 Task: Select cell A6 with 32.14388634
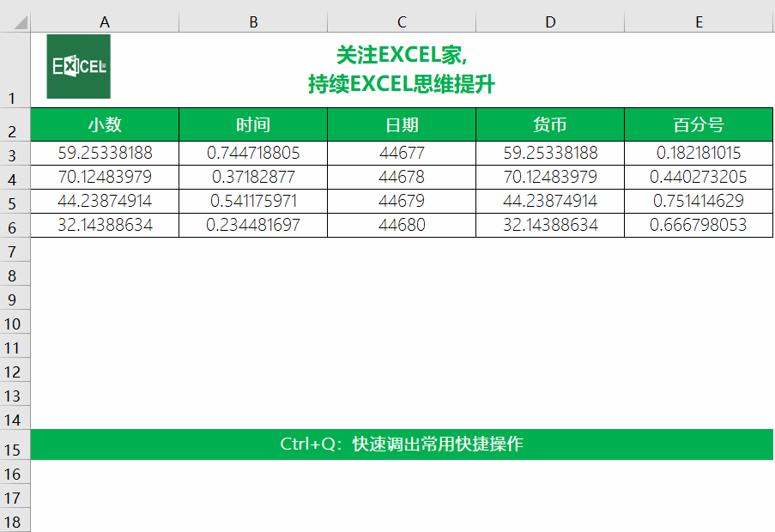[105, 226]
